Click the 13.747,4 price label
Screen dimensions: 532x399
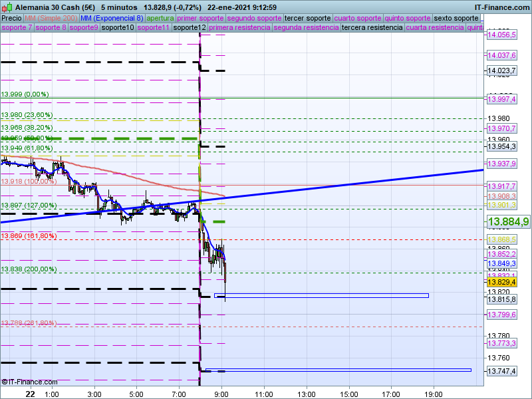(x=501, y=371)
